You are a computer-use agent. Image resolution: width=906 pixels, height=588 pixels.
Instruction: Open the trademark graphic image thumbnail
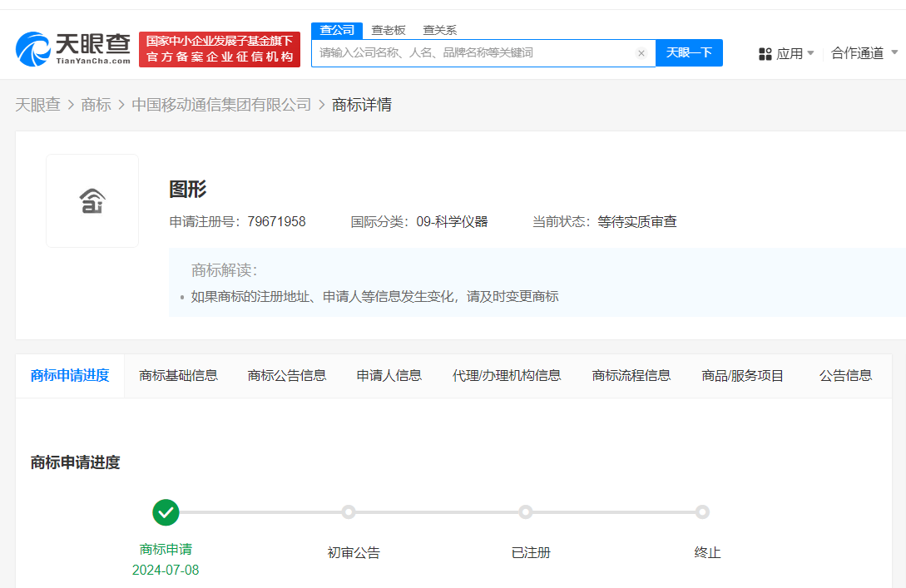pyautogui.click(x=92, y=200)
